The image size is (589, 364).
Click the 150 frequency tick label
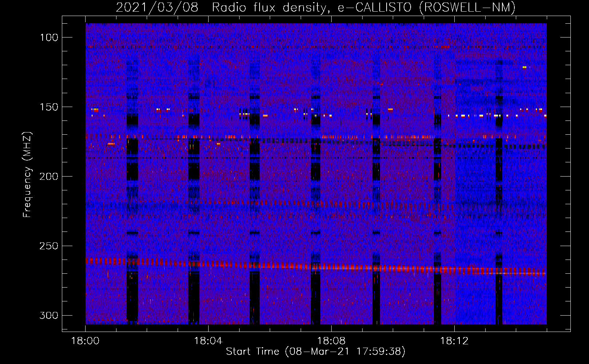click(x=49, y=107)
